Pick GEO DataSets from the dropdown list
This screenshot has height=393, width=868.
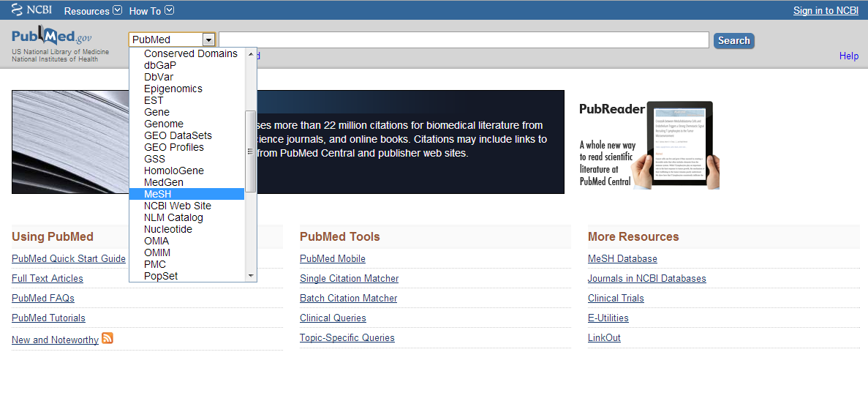pyautogui.click(x=178, y=135)
